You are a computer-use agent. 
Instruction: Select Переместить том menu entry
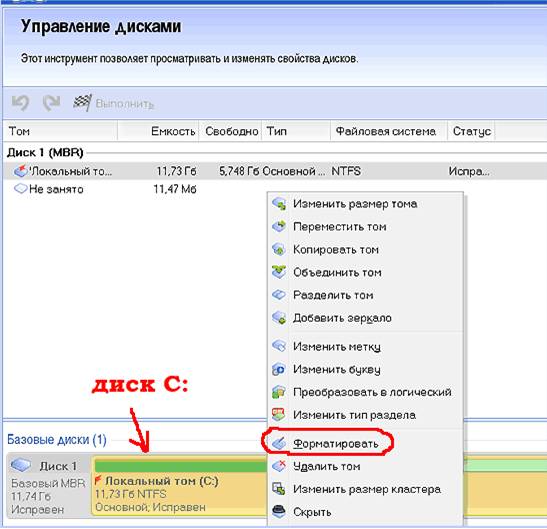(x=365, y=227)
